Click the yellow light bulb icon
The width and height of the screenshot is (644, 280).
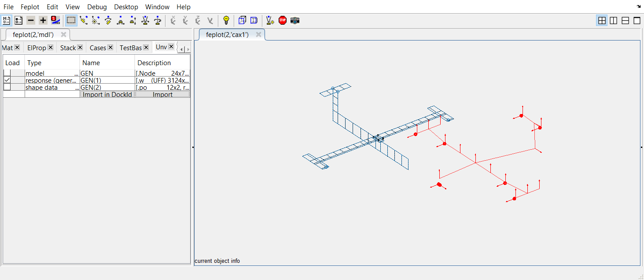pos(226,20)
